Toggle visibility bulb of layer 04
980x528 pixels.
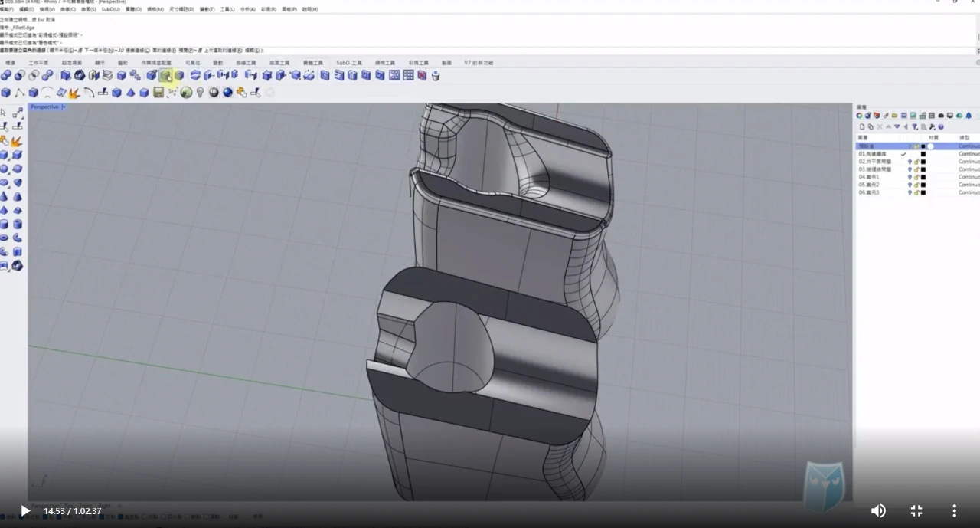tap(910, 177)
